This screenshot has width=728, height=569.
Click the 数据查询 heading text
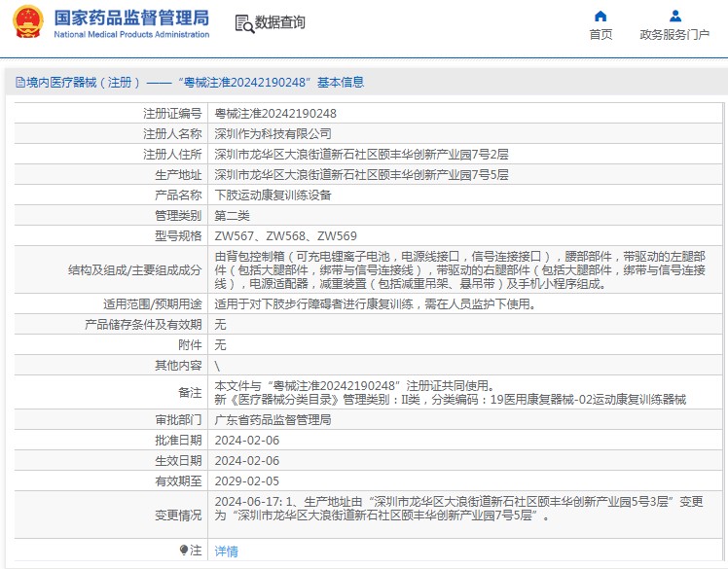click(x=280, y=22)
